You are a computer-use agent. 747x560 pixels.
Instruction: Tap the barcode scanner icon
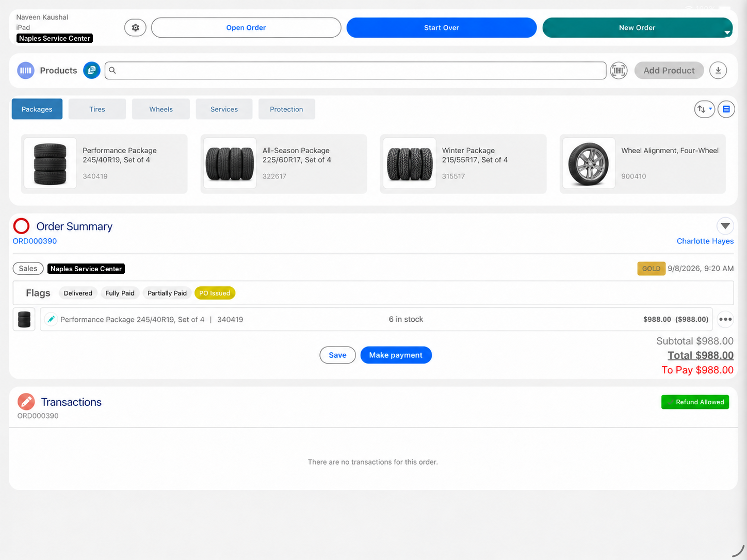(619, 71)
